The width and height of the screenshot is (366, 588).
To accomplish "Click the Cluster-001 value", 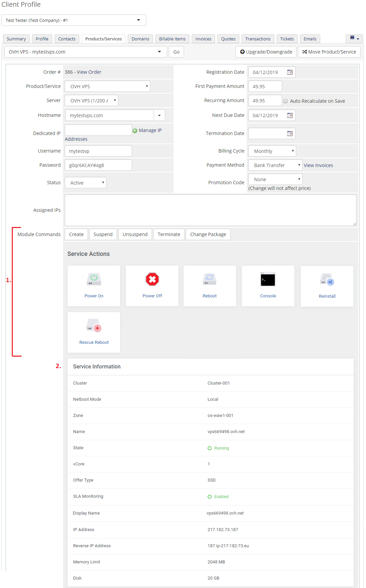I will click(219, 383).
